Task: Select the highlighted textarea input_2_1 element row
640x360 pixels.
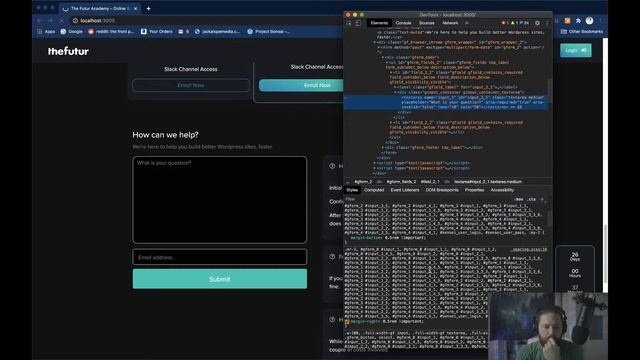Action: coord(446,102)
